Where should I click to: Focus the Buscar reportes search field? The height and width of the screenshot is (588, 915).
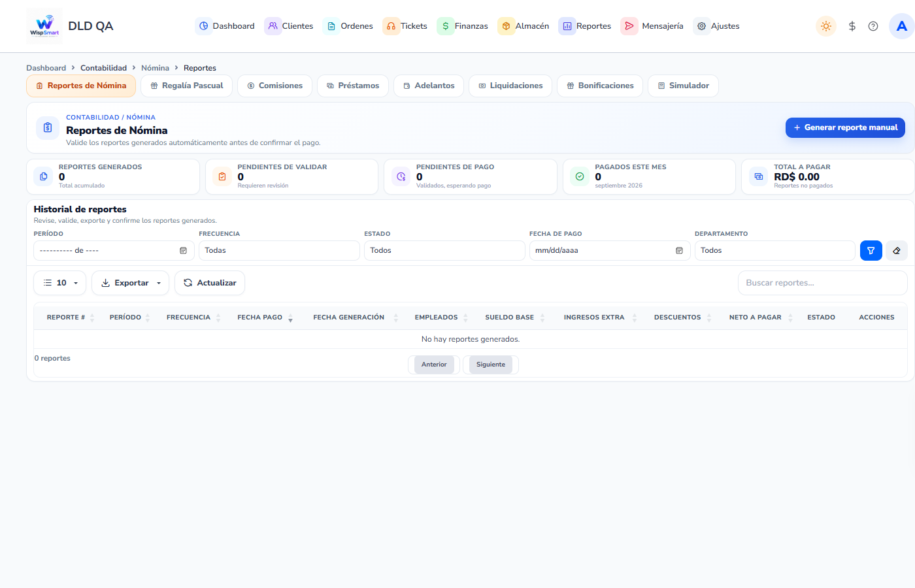[822, 283]
